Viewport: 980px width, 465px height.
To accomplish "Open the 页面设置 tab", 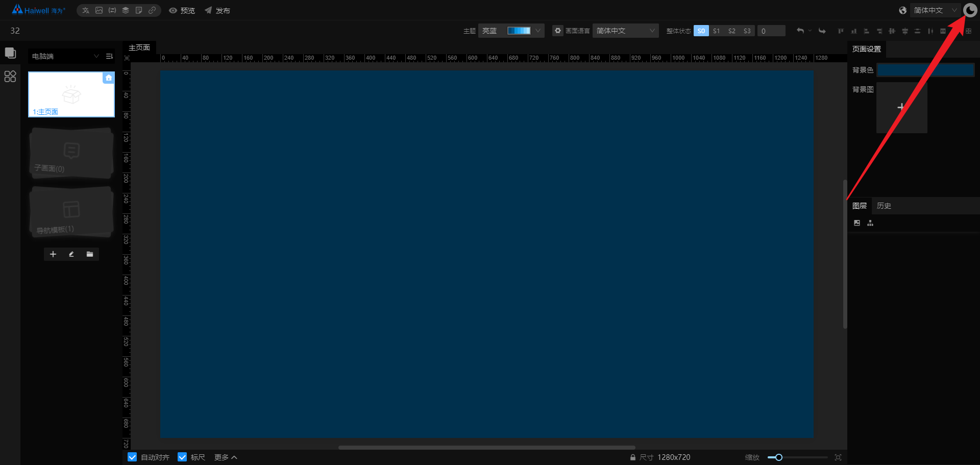I will click(x=867, y=49).
